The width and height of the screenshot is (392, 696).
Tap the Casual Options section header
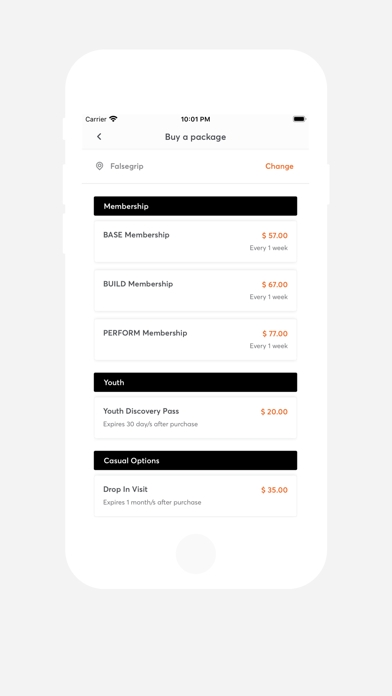pyautogui.click(x=195, y=460)
